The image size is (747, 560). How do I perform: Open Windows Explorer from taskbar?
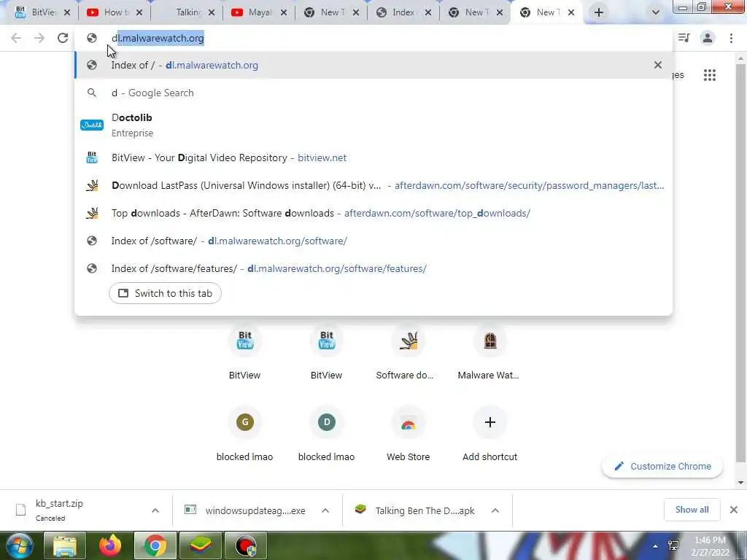65,545
